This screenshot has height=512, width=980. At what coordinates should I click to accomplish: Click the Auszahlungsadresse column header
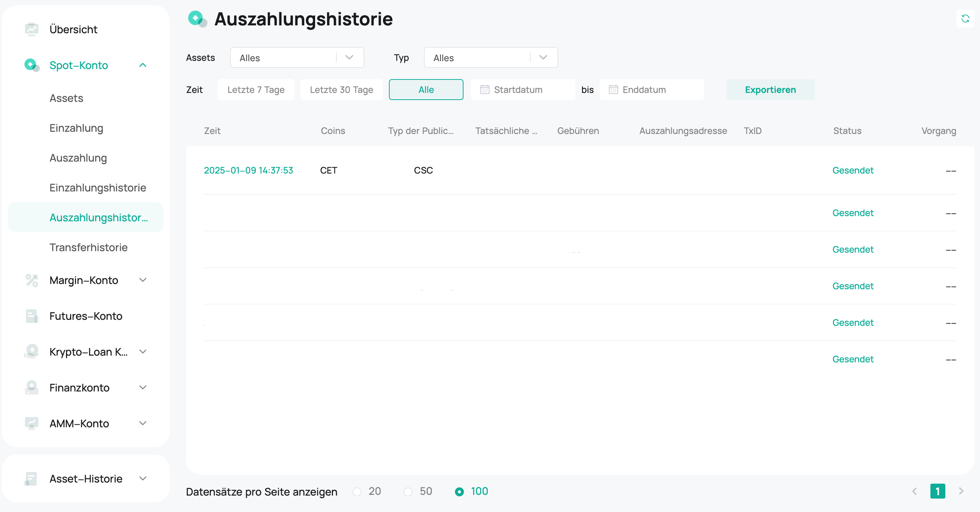[683, 131]
